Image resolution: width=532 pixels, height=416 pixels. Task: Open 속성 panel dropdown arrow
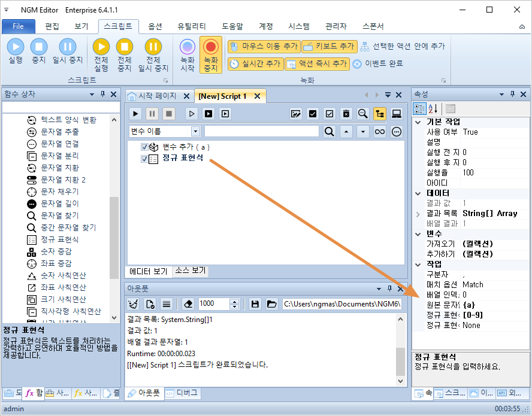coord(502,94)
